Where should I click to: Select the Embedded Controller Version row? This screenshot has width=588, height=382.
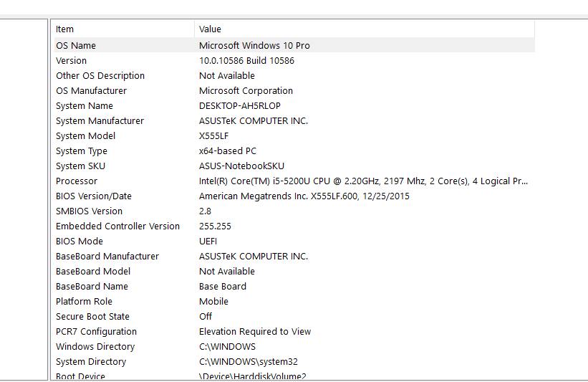294,226
